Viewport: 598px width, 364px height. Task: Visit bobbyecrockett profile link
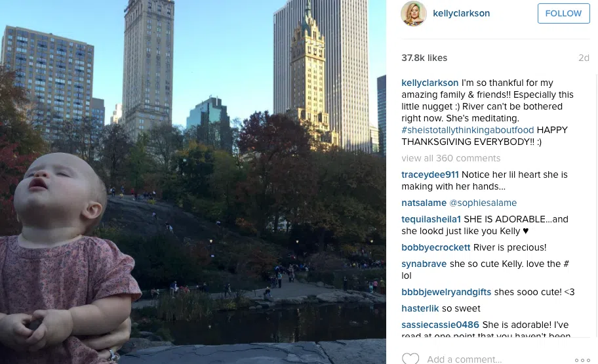click(435, 248)
